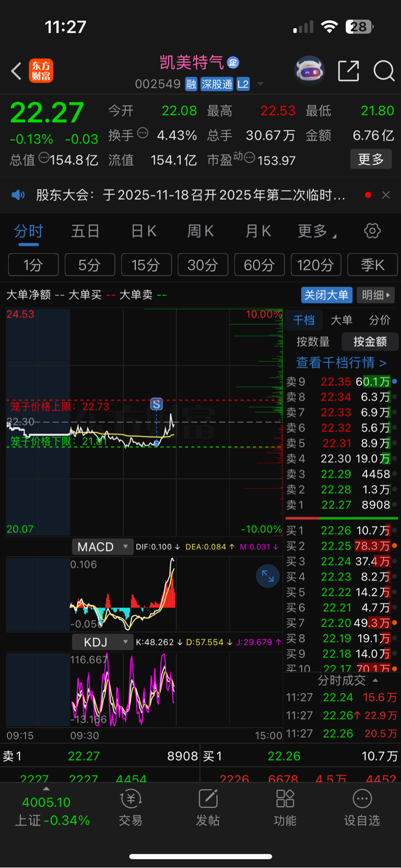401x868 pixels.
Task: Select 按金额 display mode
Action: tap(370, 342)
